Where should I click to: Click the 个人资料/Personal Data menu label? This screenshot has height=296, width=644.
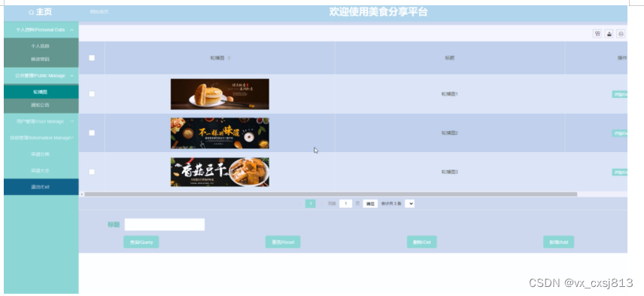(41, 30)
